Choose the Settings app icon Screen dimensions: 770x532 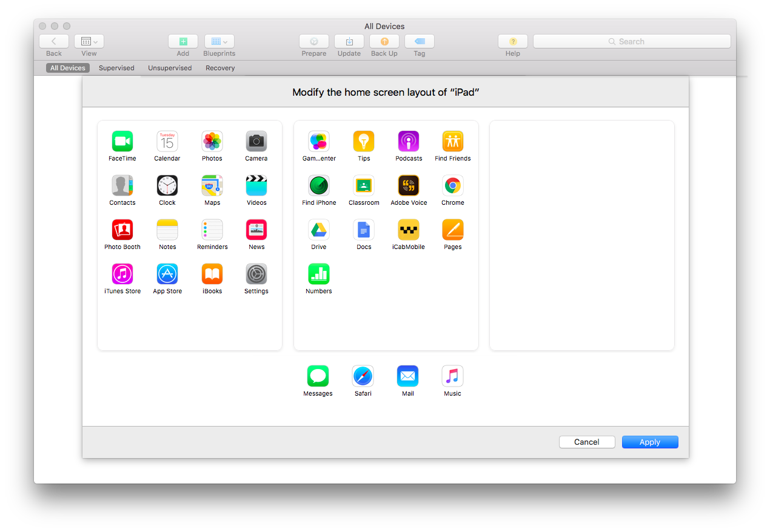click(x=256, y=274)
